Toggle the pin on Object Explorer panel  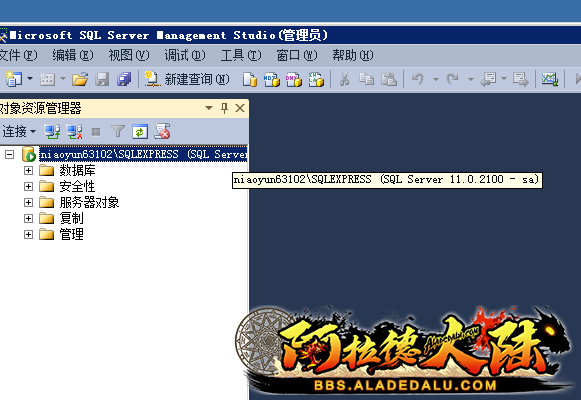pyautogui.click(x=224, y=108)
